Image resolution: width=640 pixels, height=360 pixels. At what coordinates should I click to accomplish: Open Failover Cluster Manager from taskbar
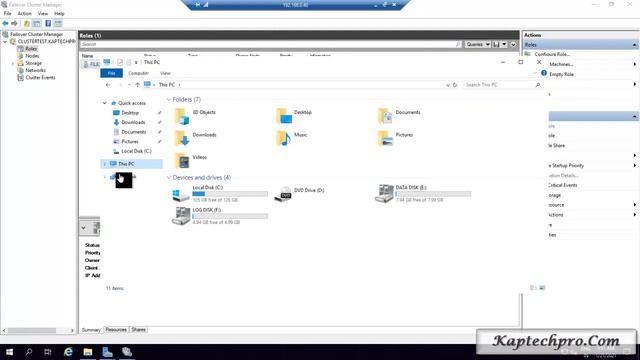pyautogui.click(x=127, y=352)
